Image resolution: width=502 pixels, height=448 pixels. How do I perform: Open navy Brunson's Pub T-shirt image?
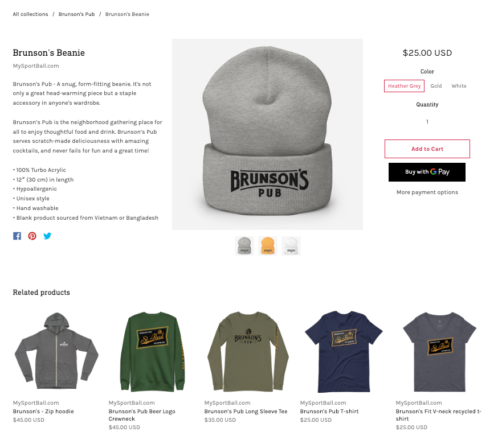coord(344,351)
